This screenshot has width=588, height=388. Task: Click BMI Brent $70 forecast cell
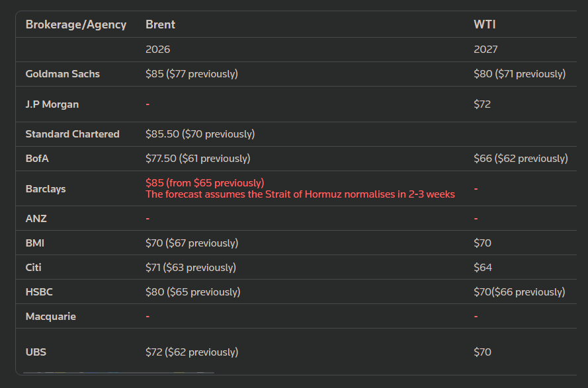pos(192,243)
